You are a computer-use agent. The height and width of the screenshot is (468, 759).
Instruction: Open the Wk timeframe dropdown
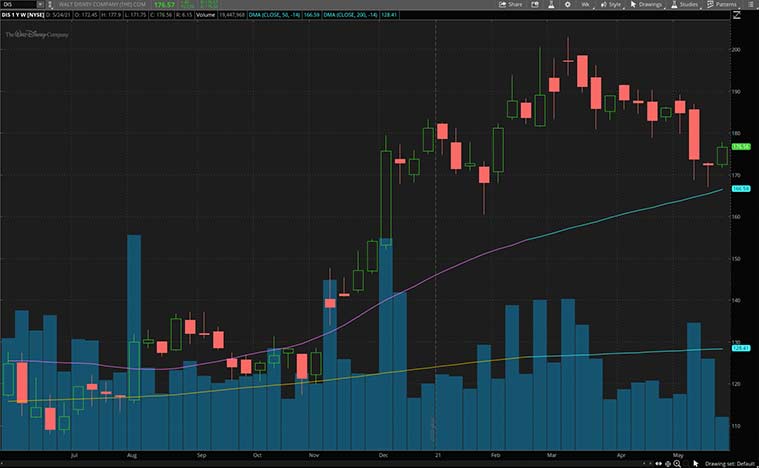point(586,4)
